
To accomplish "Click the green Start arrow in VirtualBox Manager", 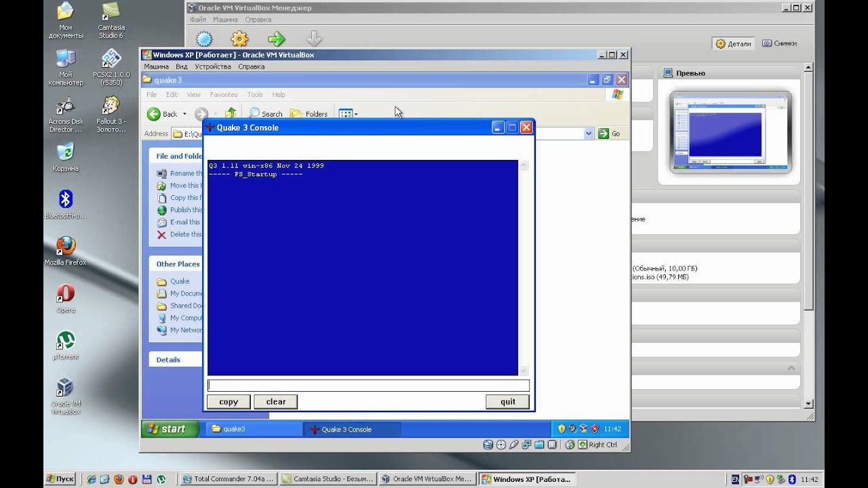I will 276,39.
